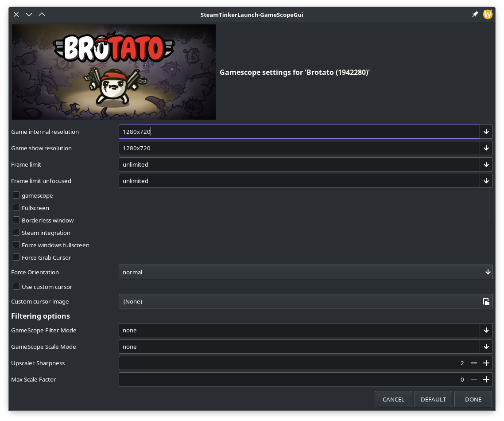Click the Max Scale Factor label
The image size is (504, 421).
click(33, 379)
